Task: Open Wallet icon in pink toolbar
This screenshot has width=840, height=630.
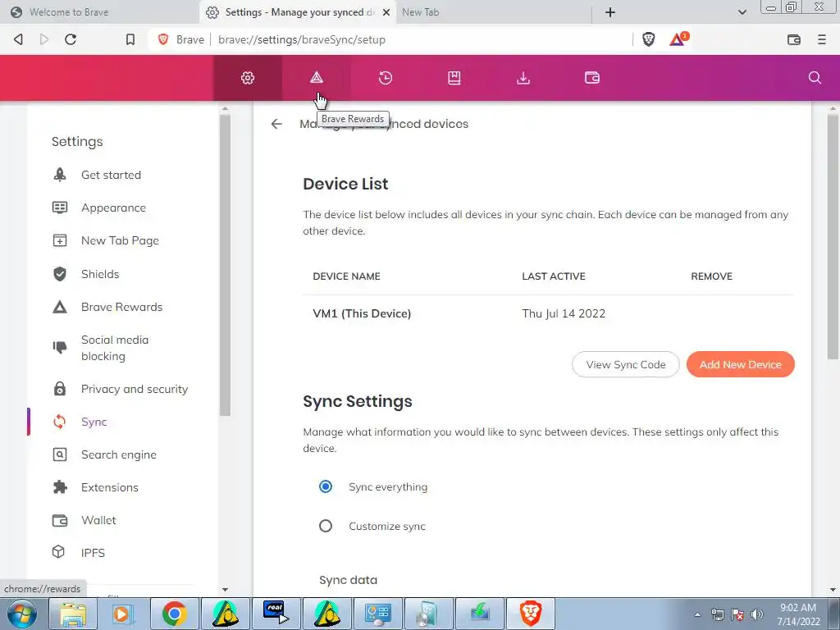Action: tap(592, 78)
